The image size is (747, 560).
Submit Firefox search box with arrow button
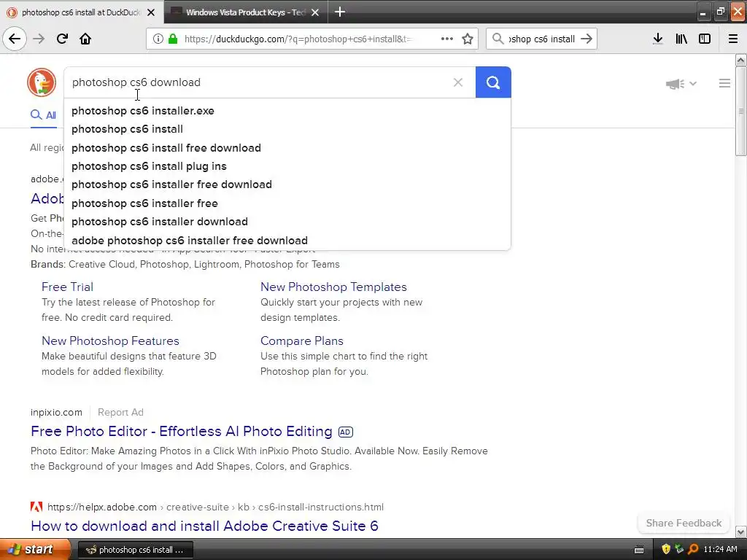click(x=587, y=39)
